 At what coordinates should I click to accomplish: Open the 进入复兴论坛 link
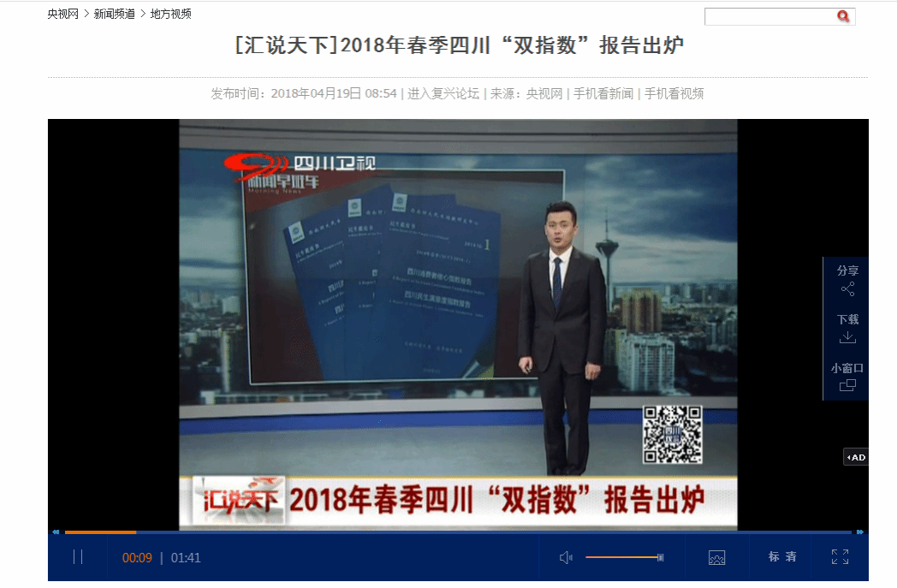click(443, 94)
